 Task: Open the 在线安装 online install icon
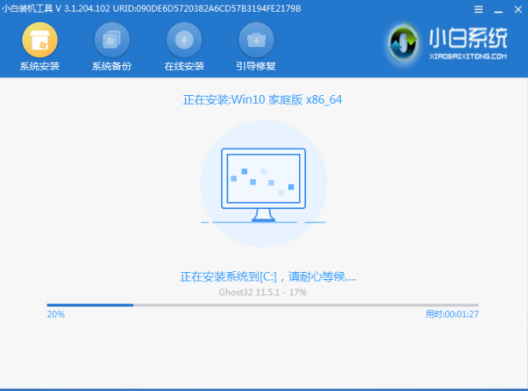coord(184,40)
